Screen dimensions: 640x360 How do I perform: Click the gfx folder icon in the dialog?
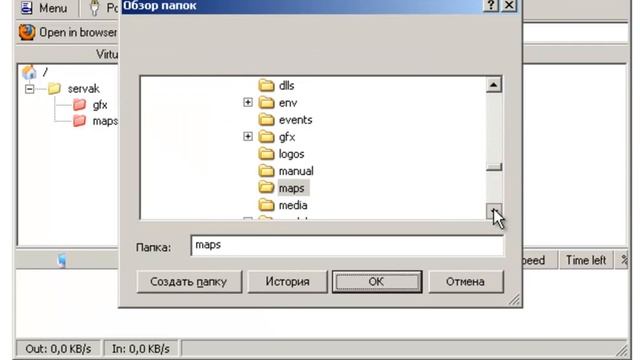click(x=267, y=137)
